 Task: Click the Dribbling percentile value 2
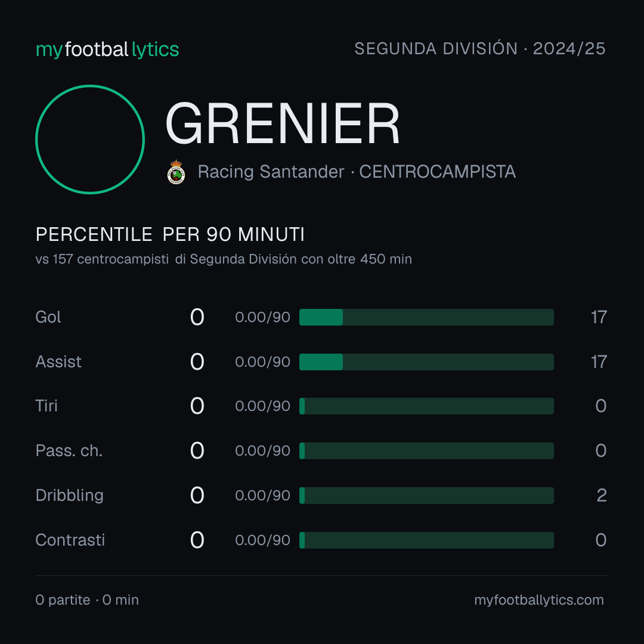602,496
